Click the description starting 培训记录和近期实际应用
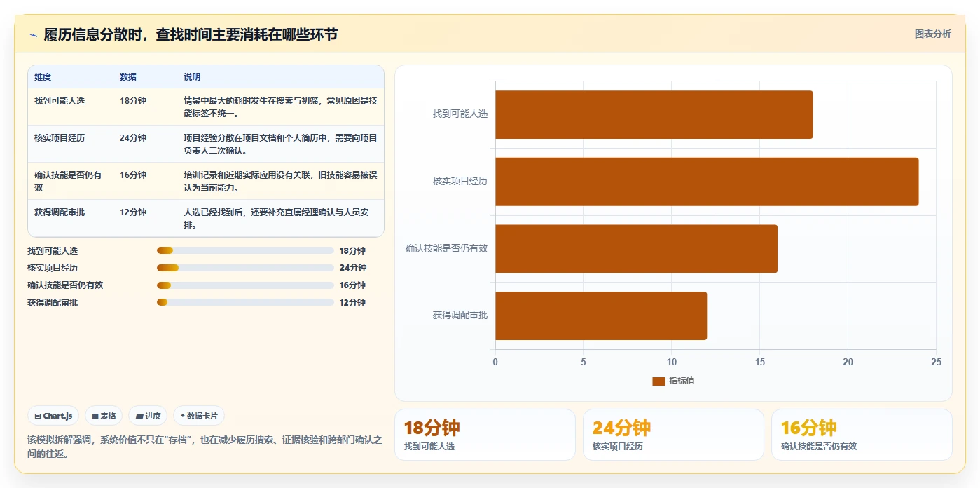 tap(280, 181)
